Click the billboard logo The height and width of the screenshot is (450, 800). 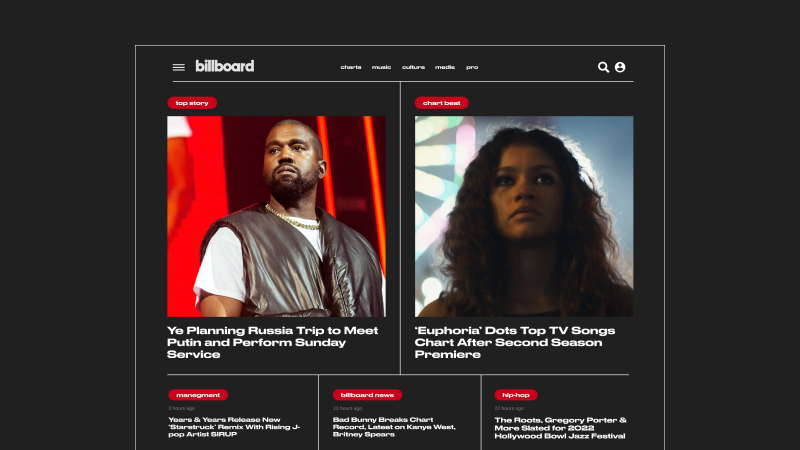tap(224, 66)
